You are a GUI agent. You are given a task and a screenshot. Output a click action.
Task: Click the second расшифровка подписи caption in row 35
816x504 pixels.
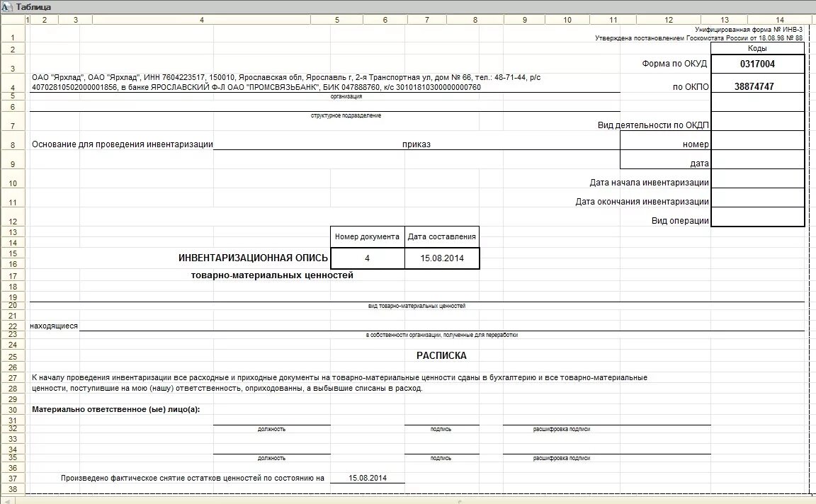562,459
